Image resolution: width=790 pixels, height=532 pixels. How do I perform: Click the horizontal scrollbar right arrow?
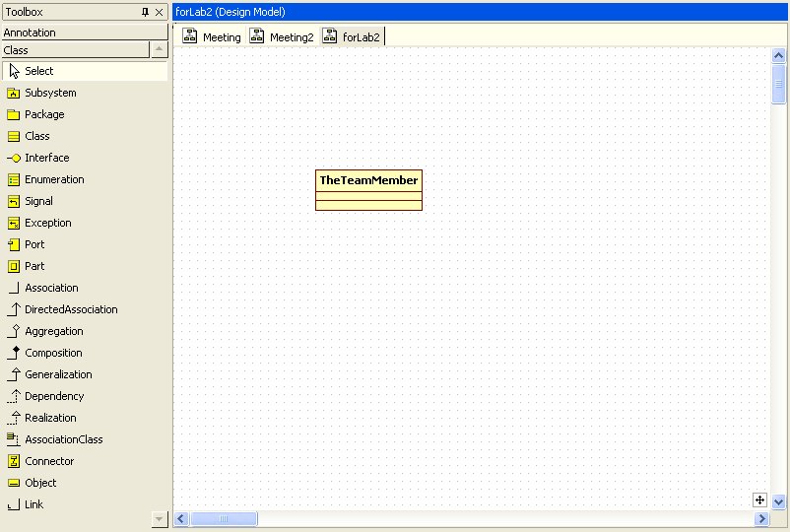pos(761,518)
